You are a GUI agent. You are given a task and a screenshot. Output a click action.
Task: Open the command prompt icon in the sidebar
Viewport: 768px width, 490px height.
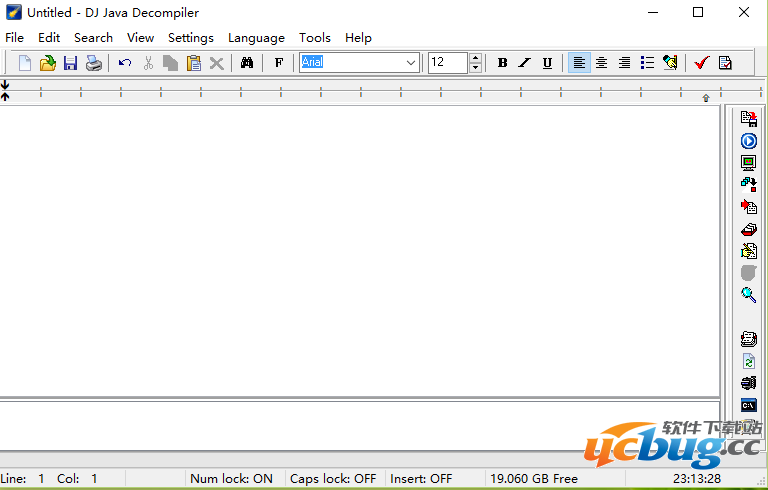point(748,405)
